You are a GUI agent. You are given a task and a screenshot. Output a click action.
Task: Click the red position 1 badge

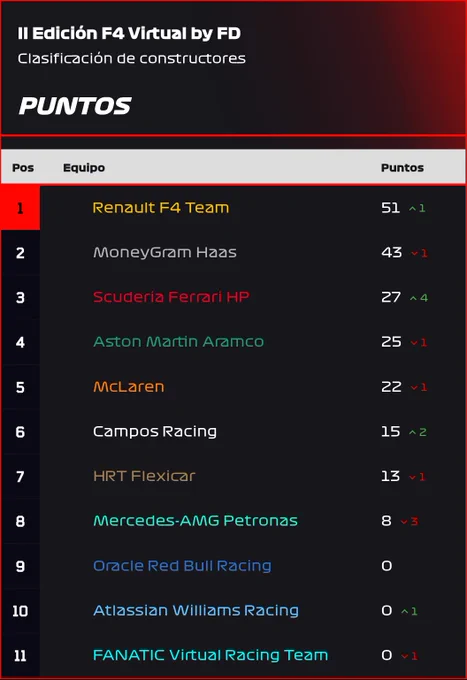point(20,208)
